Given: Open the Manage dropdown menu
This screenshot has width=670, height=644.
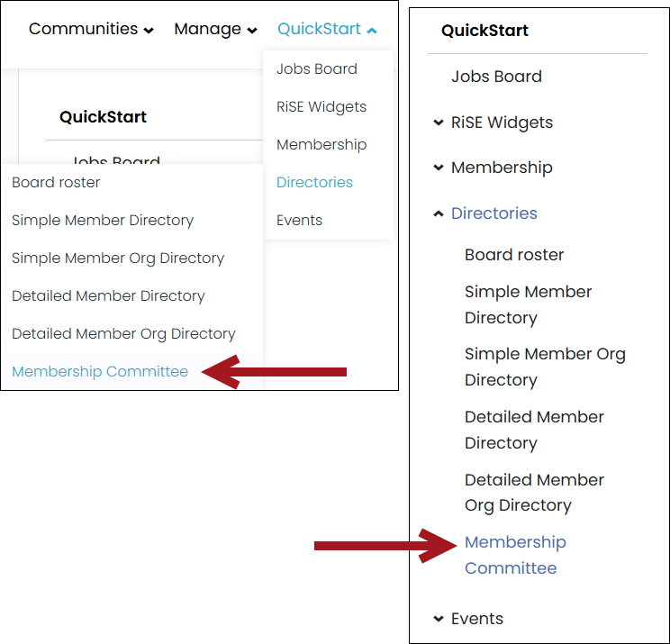Looking at the screenshot, I should click(x=215, y=30).
